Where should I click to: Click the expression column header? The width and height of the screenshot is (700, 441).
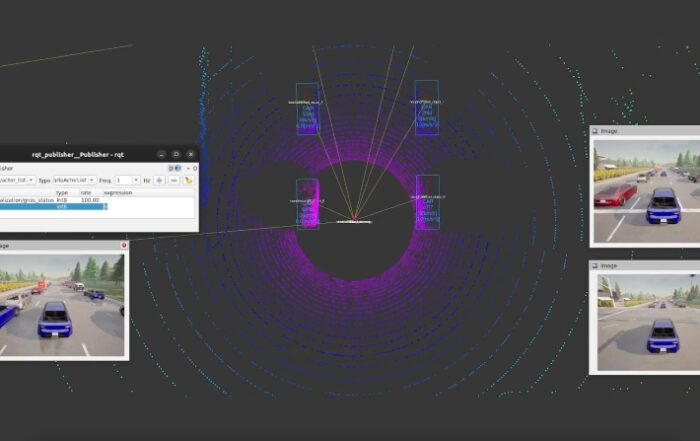coord(118,193)
